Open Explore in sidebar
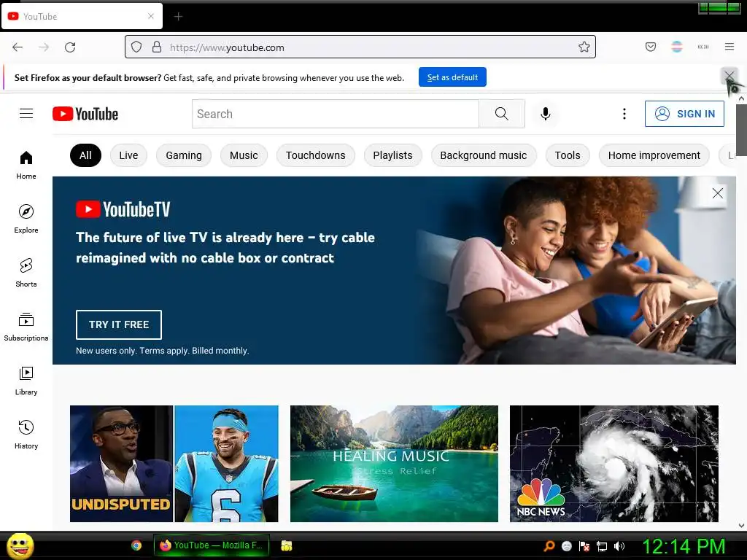Screen dimensions: 747x560 coord(26,219)
